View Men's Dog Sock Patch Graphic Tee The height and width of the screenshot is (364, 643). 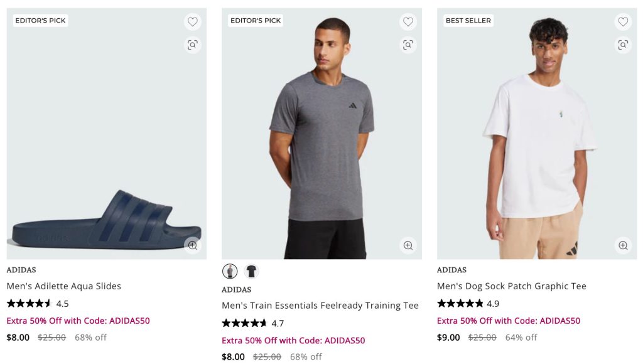511,286
